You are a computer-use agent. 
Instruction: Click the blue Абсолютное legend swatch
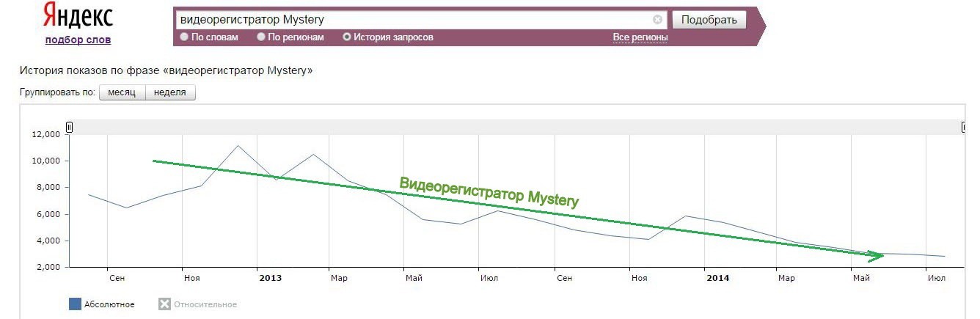[75, 304]
